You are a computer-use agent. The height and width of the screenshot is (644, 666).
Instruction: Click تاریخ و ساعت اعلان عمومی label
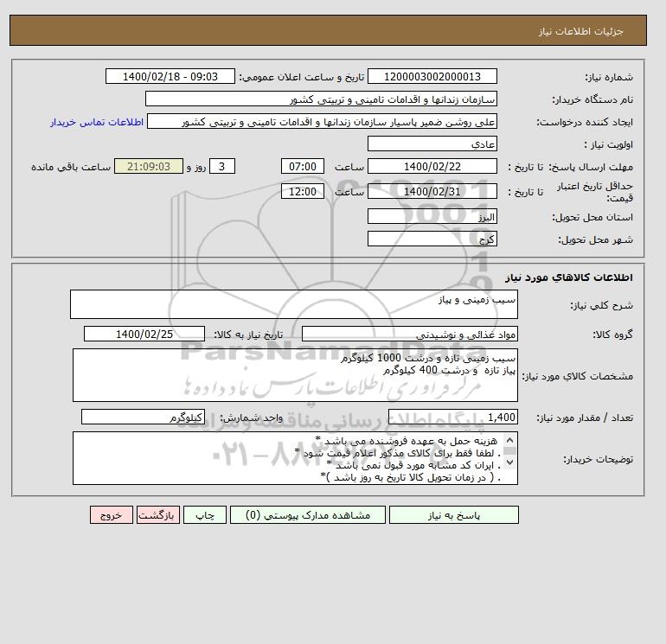(302, 77)
